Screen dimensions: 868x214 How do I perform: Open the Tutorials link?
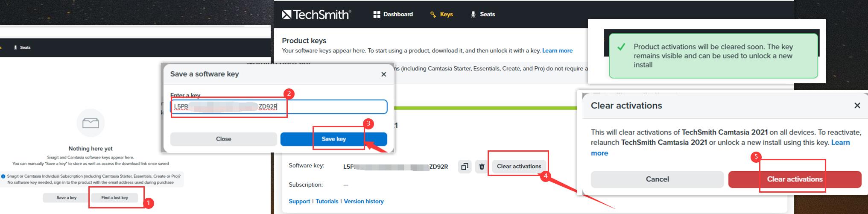point(327,201)
